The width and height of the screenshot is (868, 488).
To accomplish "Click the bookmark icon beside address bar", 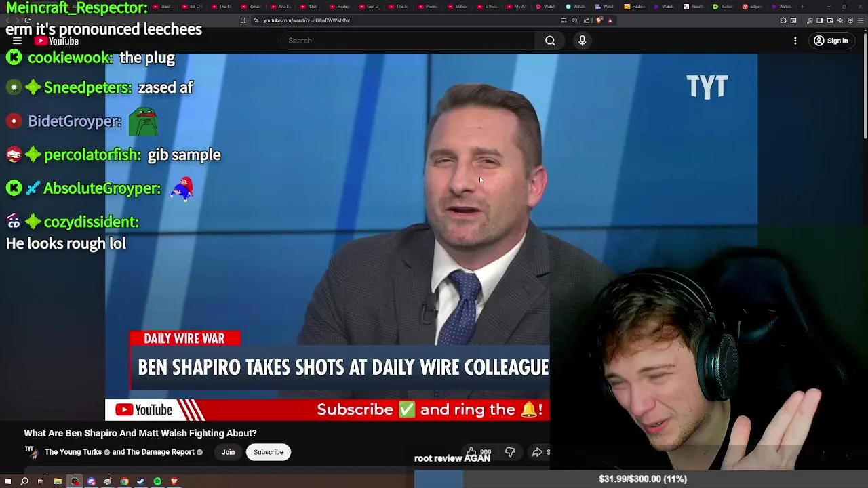I will click(x=243, y=20).
